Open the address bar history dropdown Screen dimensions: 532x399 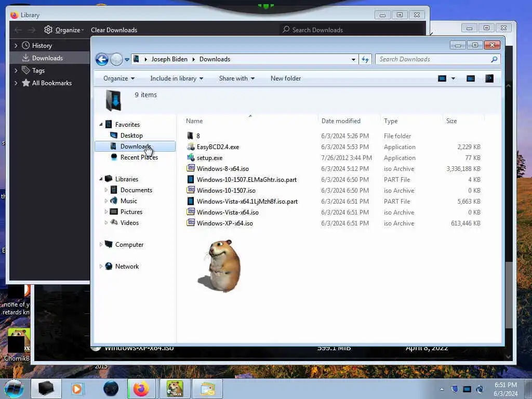[353, 59]
